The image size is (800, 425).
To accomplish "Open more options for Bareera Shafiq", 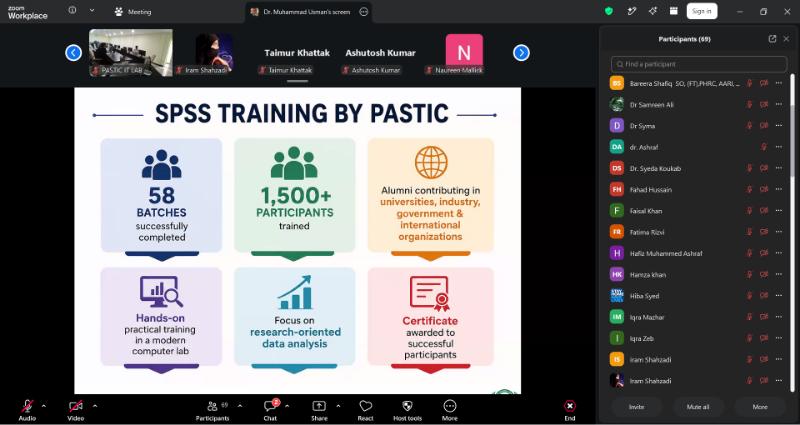I will [x=779, y=83].
